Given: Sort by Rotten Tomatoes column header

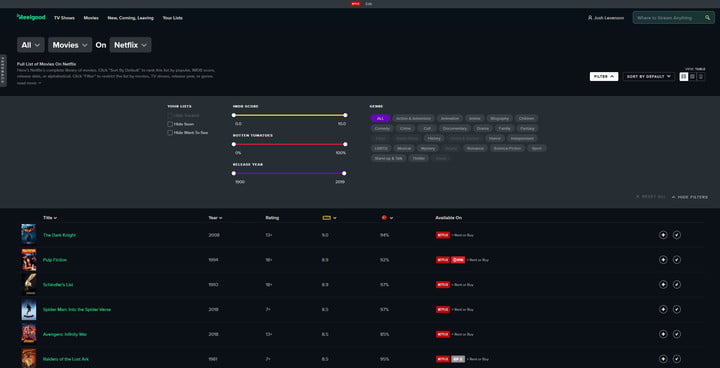Looking at the screenshot, I should pyautogui.click(x=387, y=218).
